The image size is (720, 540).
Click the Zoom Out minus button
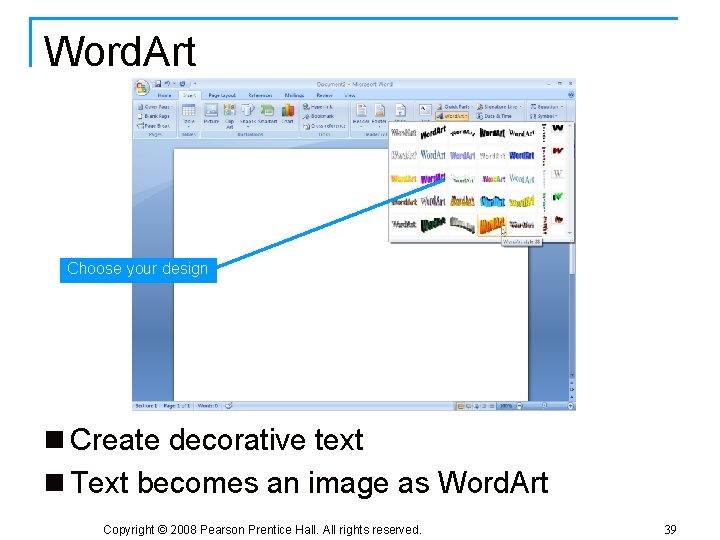point(519,406)
